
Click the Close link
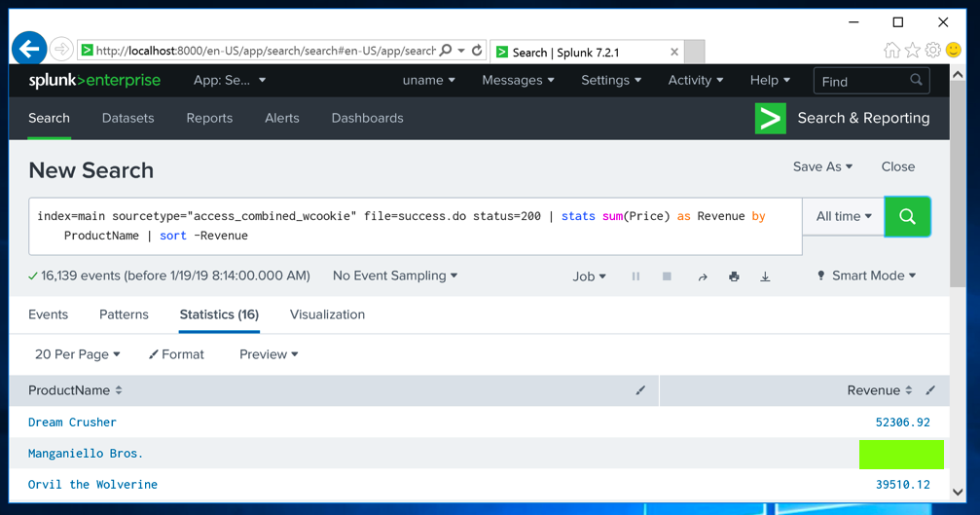coord(898,166)
